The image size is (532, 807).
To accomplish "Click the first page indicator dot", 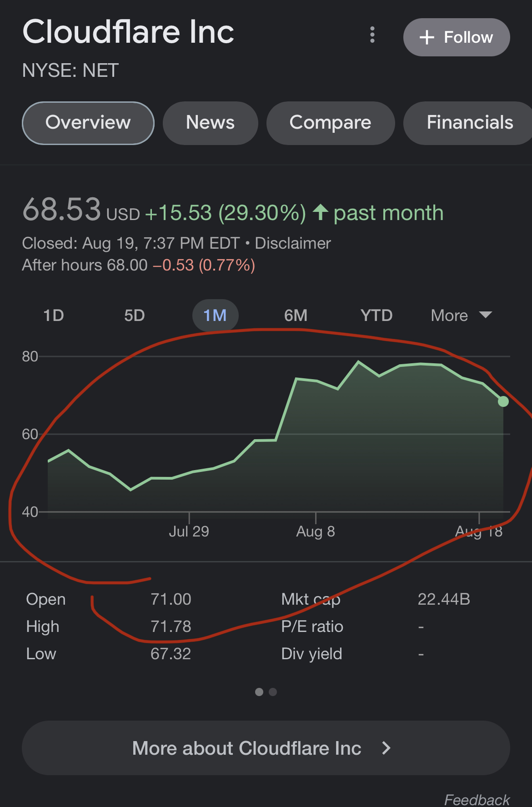I will (259, 692).
